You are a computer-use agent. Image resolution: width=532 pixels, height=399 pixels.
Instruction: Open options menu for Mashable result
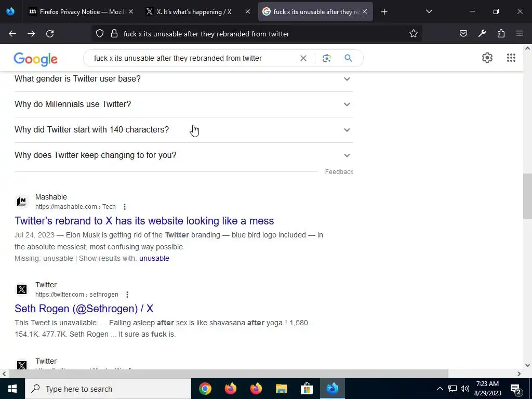click(x=125, y=207)
